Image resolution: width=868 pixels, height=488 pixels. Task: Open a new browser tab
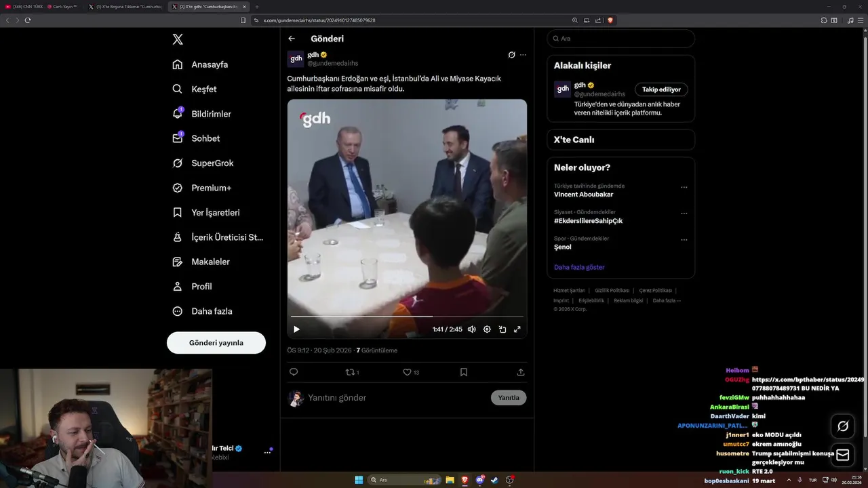point(257,7)
